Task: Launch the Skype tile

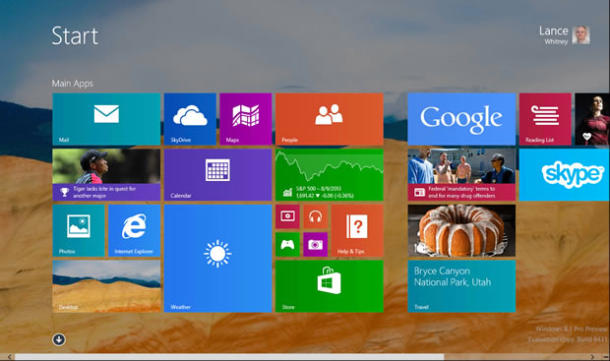Action: (564, 175)
